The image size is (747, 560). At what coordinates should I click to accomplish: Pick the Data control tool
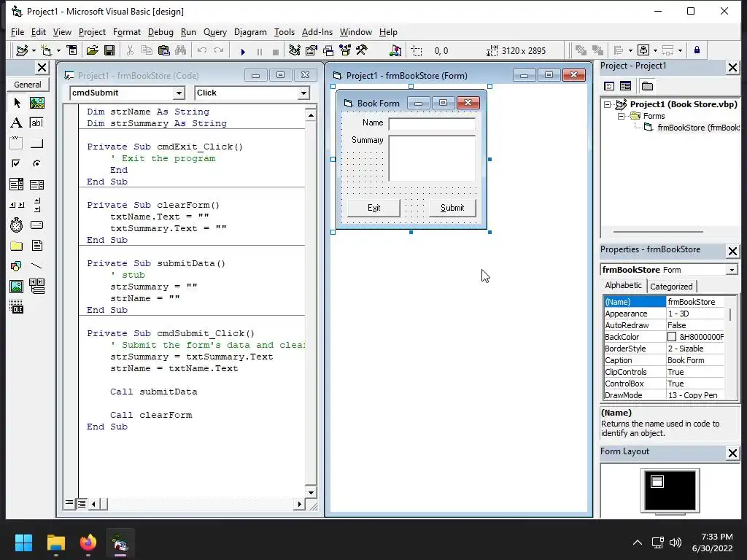[x=36, y=286]
